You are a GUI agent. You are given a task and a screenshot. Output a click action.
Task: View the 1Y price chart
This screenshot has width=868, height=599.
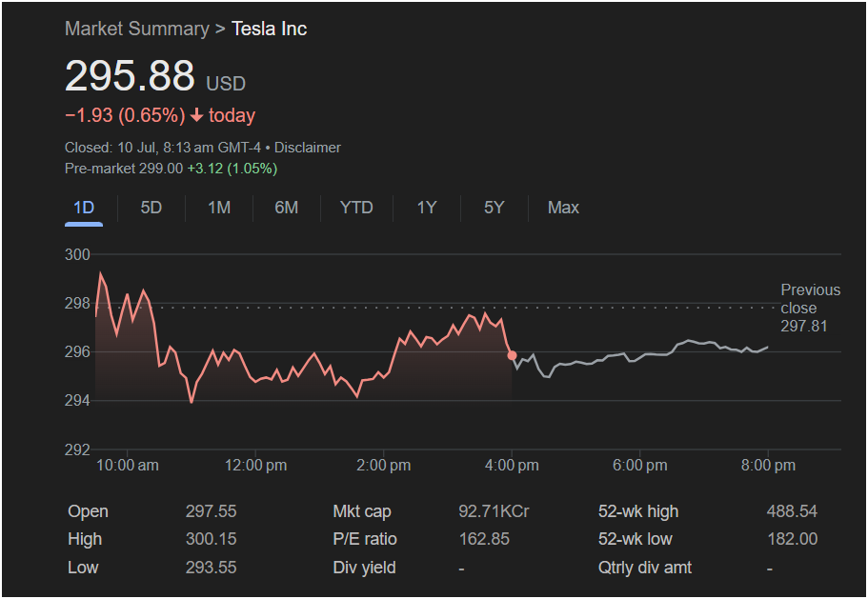(x=427, y=208)
